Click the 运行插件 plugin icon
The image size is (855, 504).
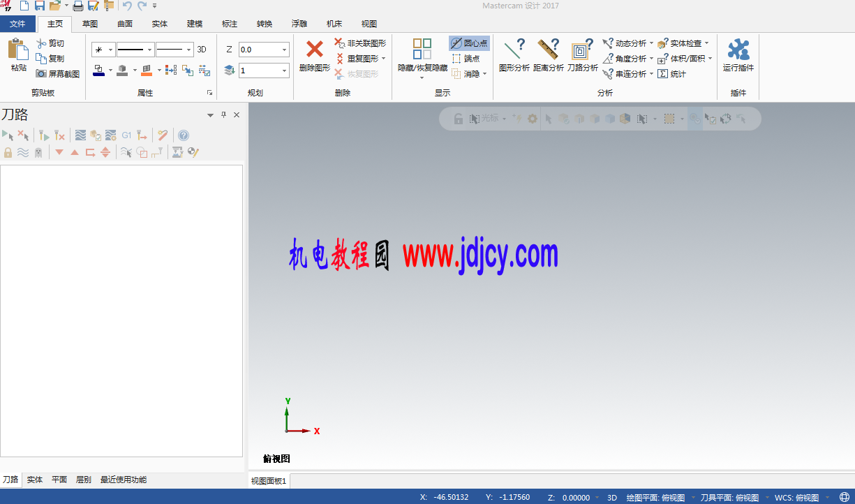coord(738,49)
